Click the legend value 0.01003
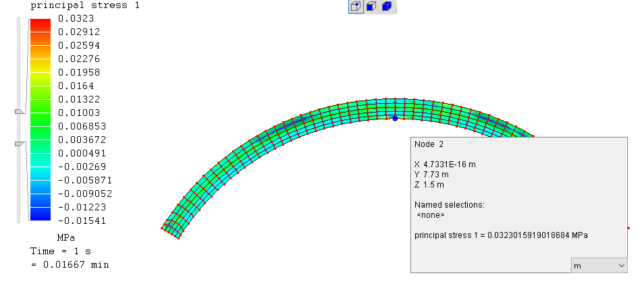Viewport: 644px width, 294px height. 79,113
